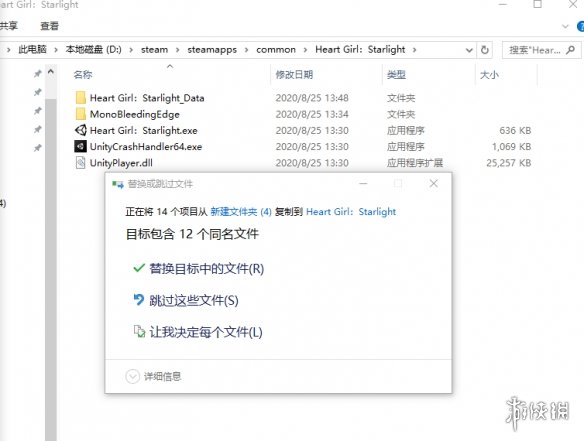
Task: Expand chevron after steamapps breadcrumb
Action: click(x=246, y=50)
